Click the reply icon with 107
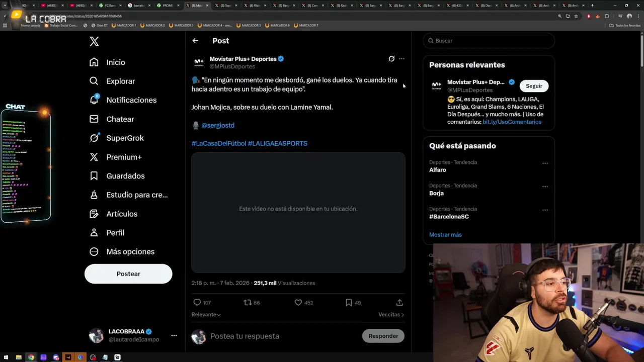644x362 pixels. pos(197,303)
